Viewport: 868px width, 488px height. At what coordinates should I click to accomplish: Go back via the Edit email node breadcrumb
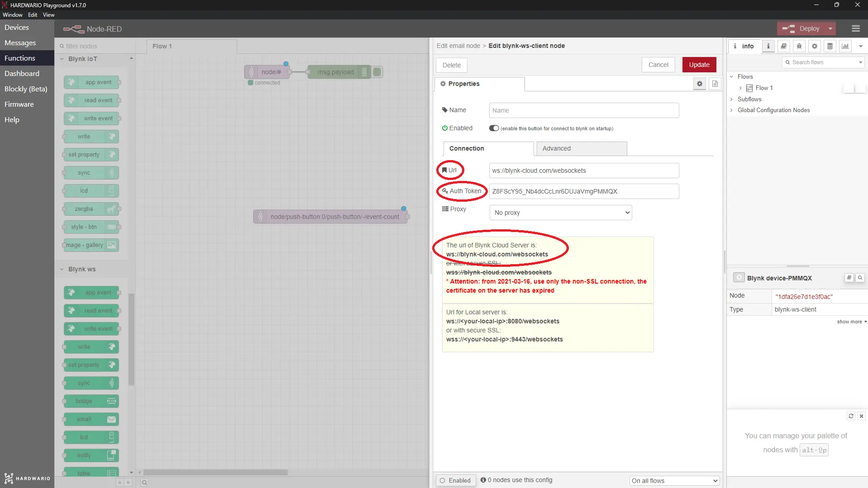458,46
